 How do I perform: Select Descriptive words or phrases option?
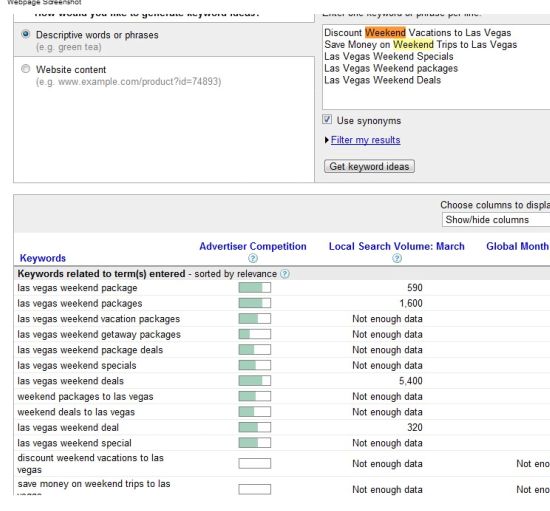(25, 34)
